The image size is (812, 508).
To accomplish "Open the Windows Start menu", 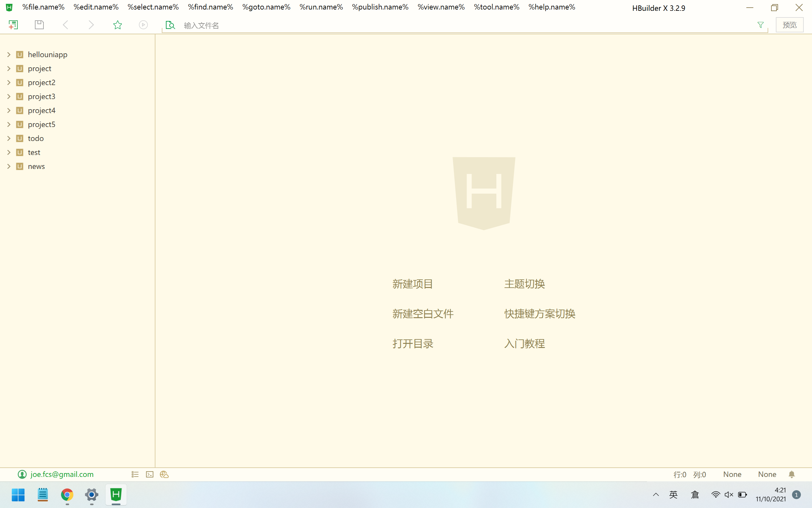I will coord(18,495).
